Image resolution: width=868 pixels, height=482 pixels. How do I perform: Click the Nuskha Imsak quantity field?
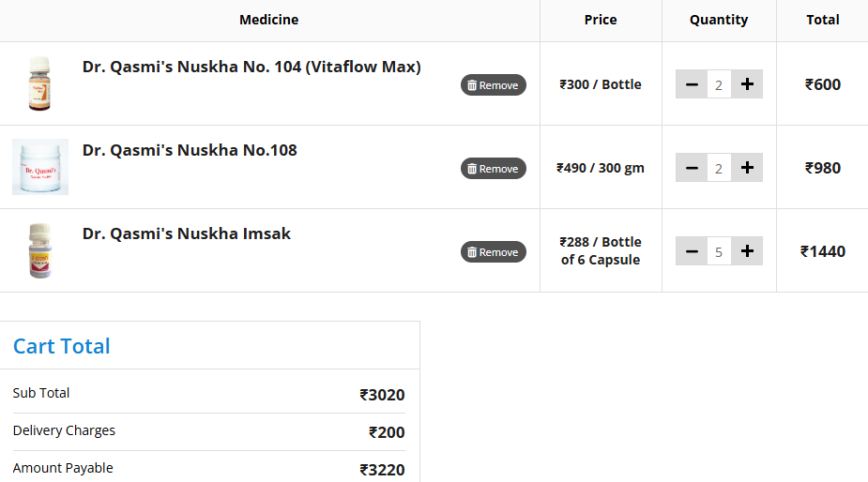tap(719, 251)
